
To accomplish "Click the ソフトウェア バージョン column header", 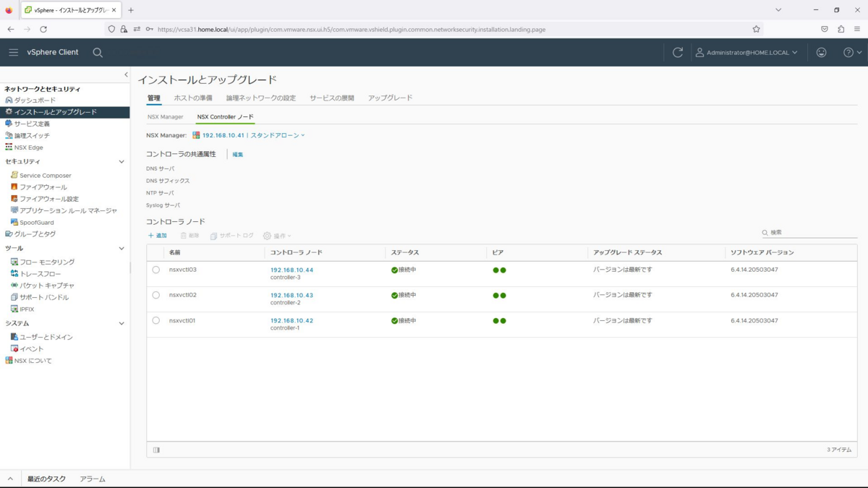I will (x=762, y=252).
